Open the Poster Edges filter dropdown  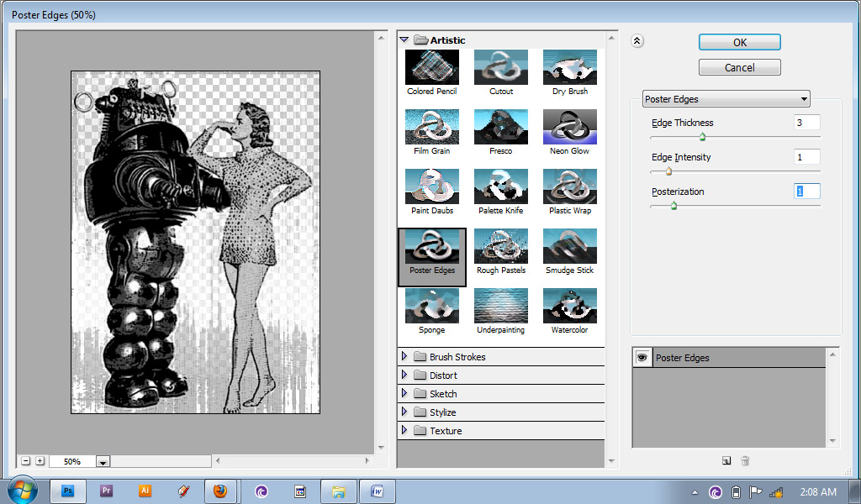coord(726,99)
